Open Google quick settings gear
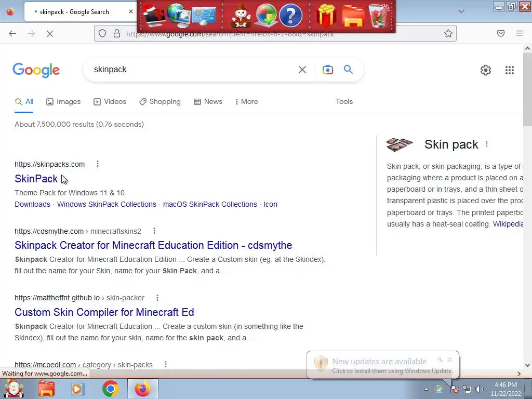 coord(486,70)
